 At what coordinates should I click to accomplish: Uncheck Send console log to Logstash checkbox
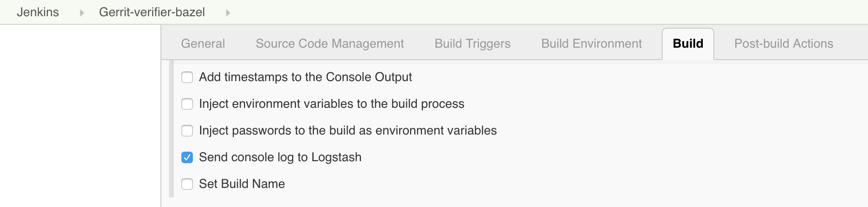click(x=187, y=157)
